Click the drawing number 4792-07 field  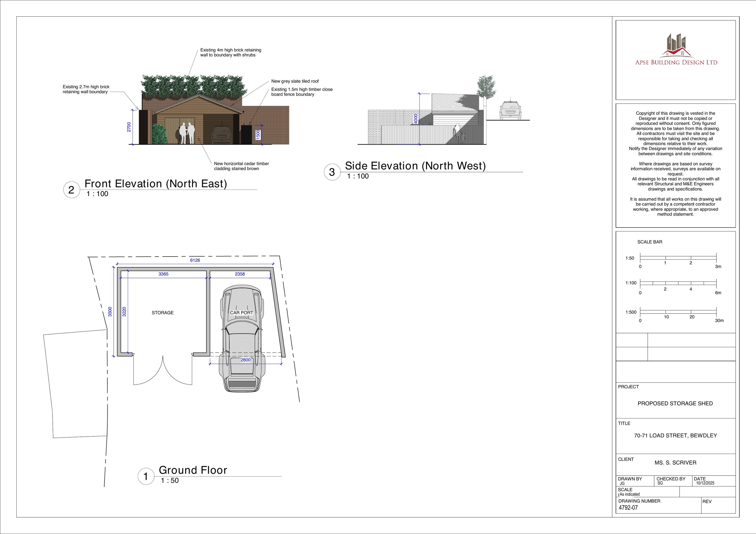628,507
